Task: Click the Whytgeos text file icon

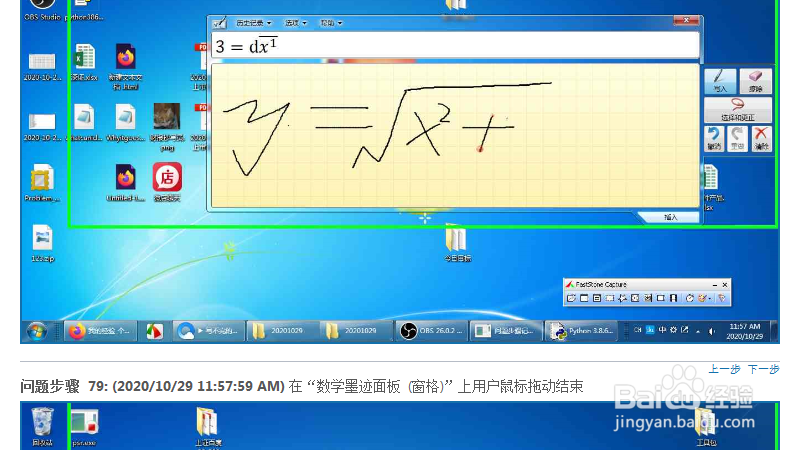Action: click(125, 122)
